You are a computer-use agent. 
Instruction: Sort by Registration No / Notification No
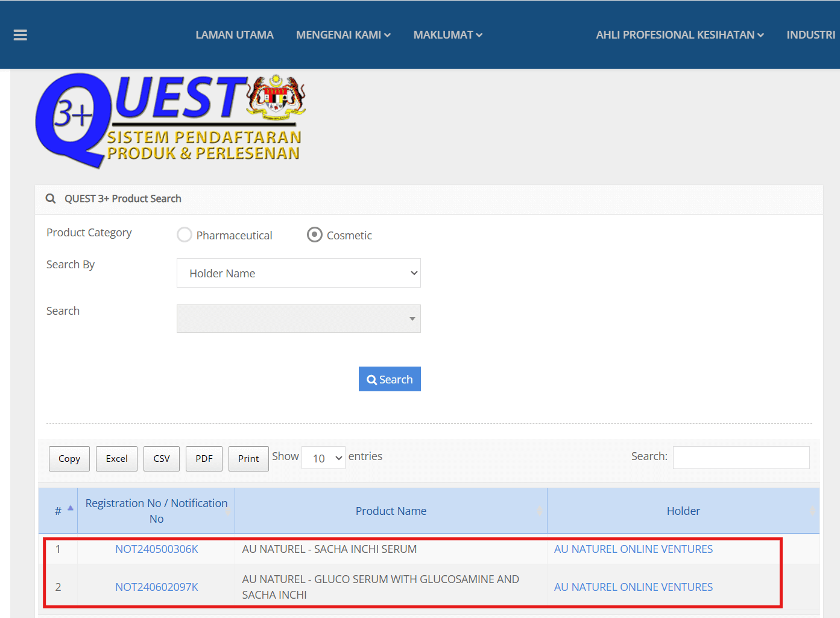click(156, 511)
